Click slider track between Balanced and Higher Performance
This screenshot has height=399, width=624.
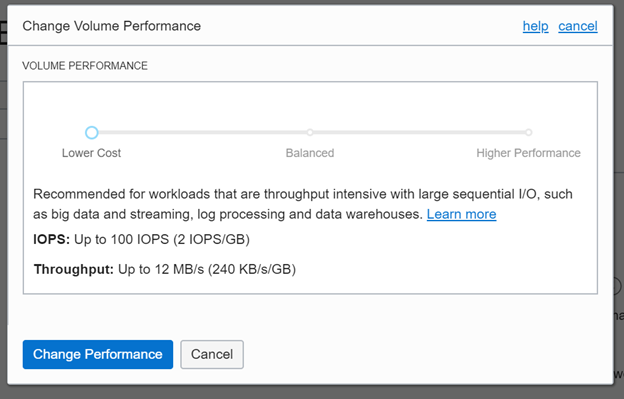click(x=419, y=132)
